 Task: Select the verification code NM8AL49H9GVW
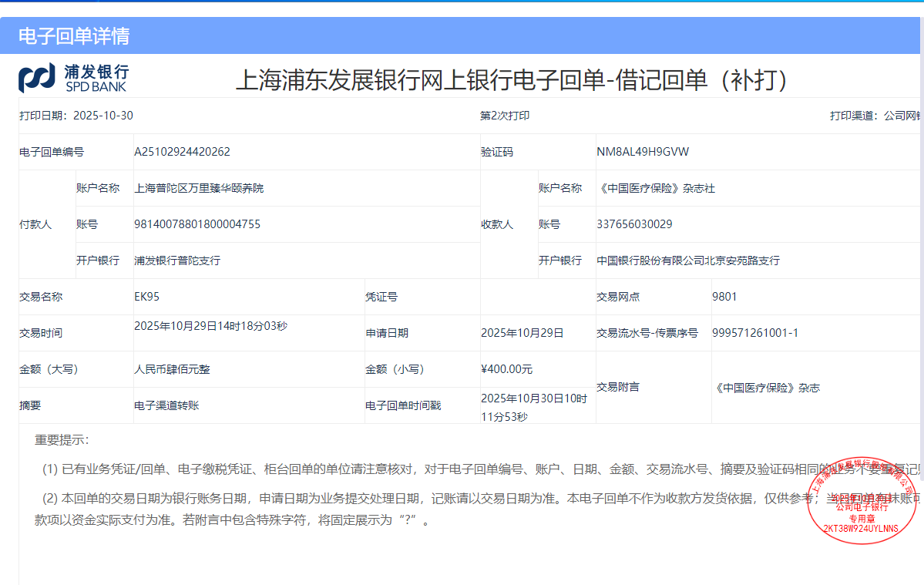click(x=643, y=152)
